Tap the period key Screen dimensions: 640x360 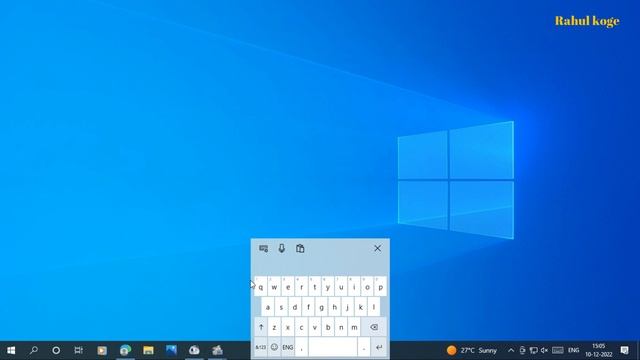[364, 347]
